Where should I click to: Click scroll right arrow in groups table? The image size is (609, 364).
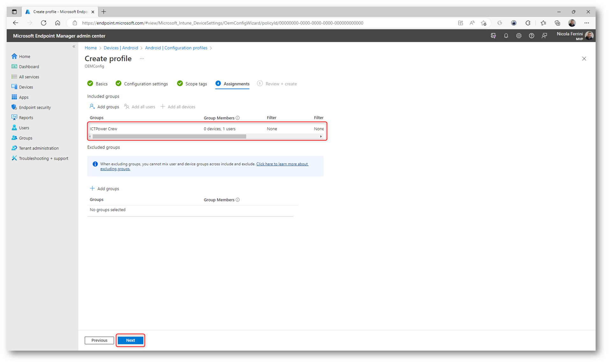coord(321,136)
